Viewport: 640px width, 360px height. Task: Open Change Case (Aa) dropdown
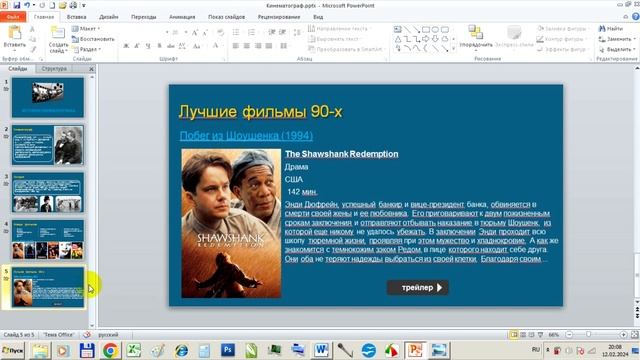[197, 46]
